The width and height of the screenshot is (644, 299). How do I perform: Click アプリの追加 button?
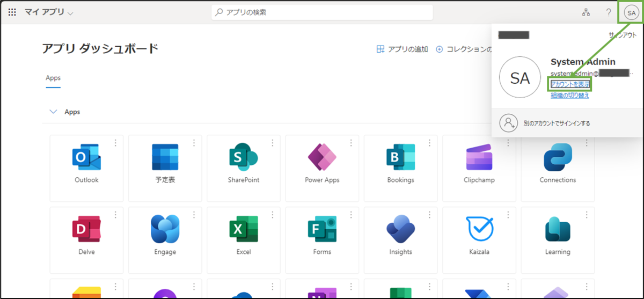coord(402,49)
